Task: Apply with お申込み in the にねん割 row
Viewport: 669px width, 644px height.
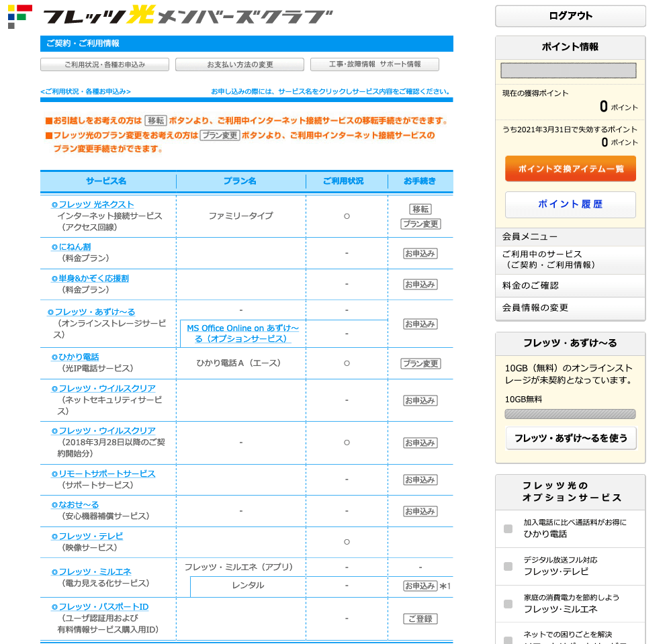Action: (420, 254)
